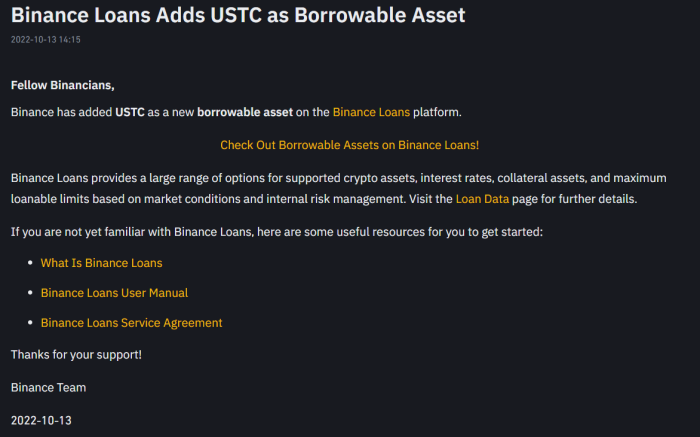Click the closing 2022-10-13 date at the bottom
The image size is (700, 437).
coord(41,420)
